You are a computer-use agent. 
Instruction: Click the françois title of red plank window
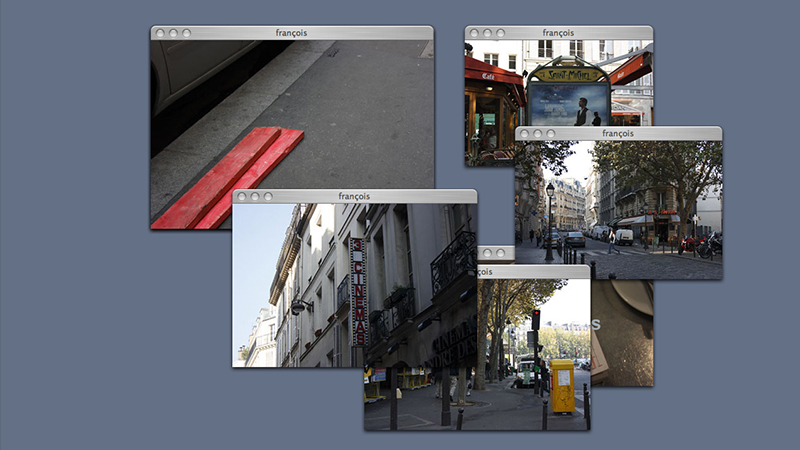tap(291, 33)
